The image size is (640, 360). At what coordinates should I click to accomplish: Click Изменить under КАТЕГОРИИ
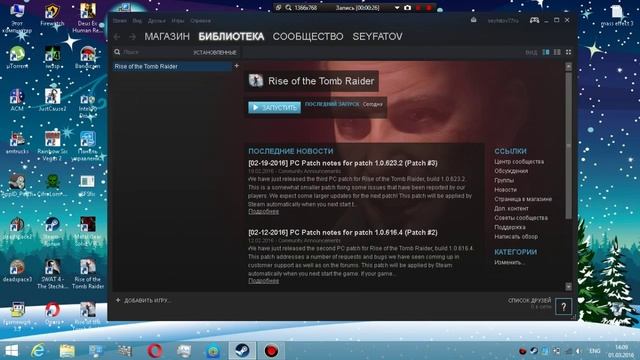coord(509,262)
